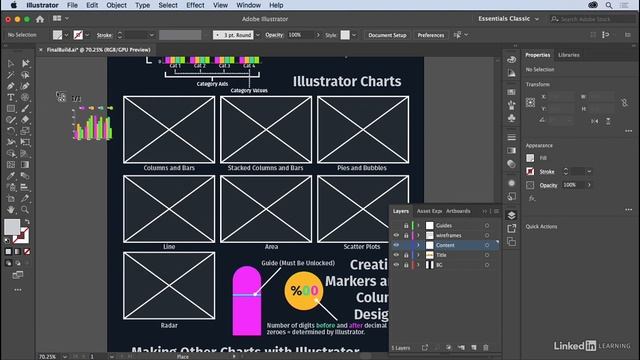Select the Gradient tool
Screen dimensions: 640x360
pos(25,164)
